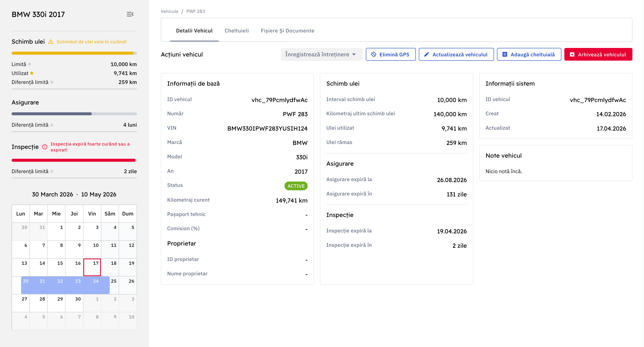Click the oil change warning triangle icon

click(x=51, y=42)
